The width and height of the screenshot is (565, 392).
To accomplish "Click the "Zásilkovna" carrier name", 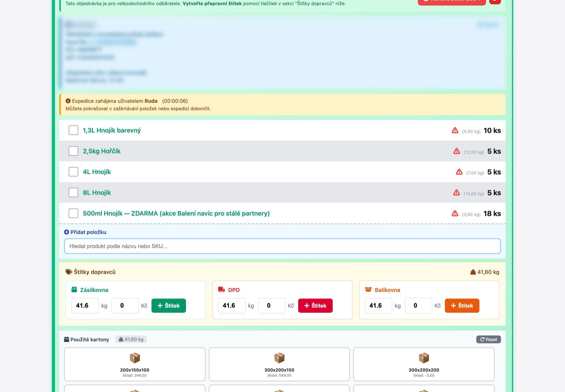I will [94, 290].
